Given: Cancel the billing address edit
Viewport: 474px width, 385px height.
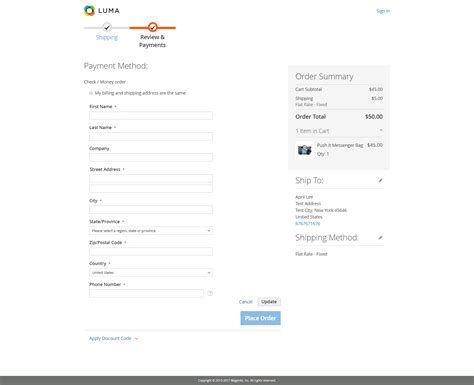Looking at the screenshot, I should pos(246,302).
